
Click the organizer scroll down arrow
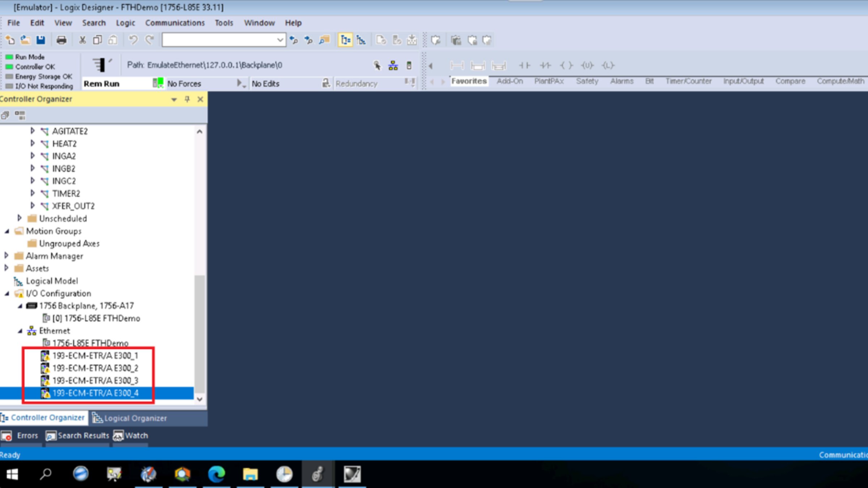pos(199,399)
